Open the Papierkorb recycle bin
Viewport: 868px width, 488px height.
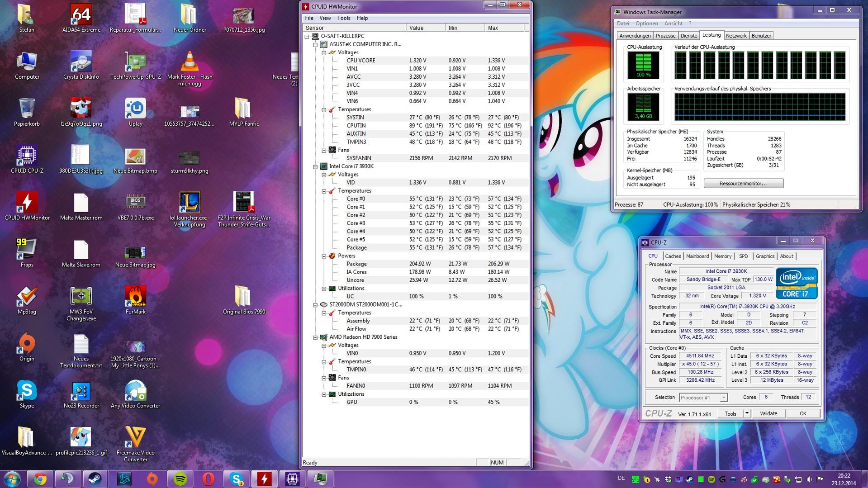pyautogui.click(x=27, y=112)
